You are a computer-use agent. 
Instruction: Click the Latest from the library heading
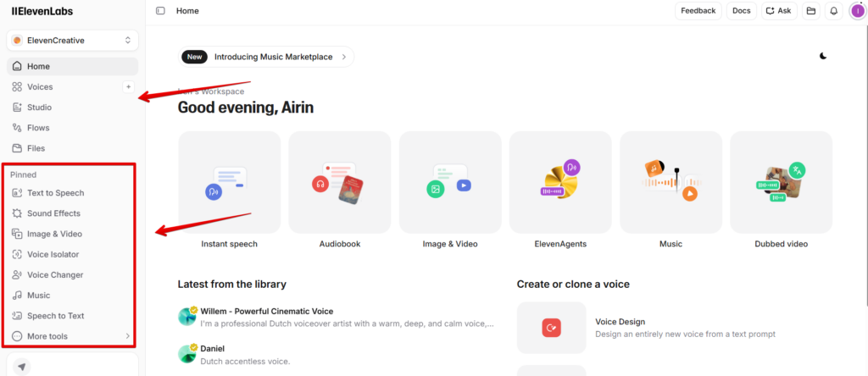[x=232, y=285]
